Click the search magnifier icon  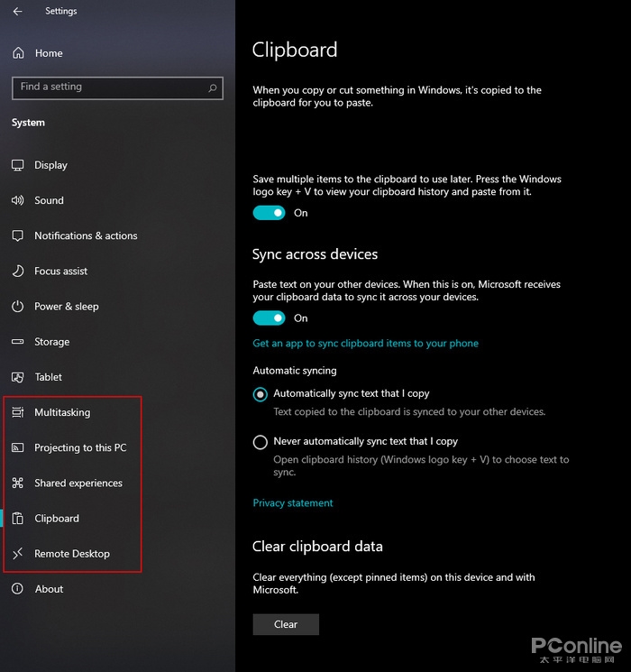coord(213,87)
